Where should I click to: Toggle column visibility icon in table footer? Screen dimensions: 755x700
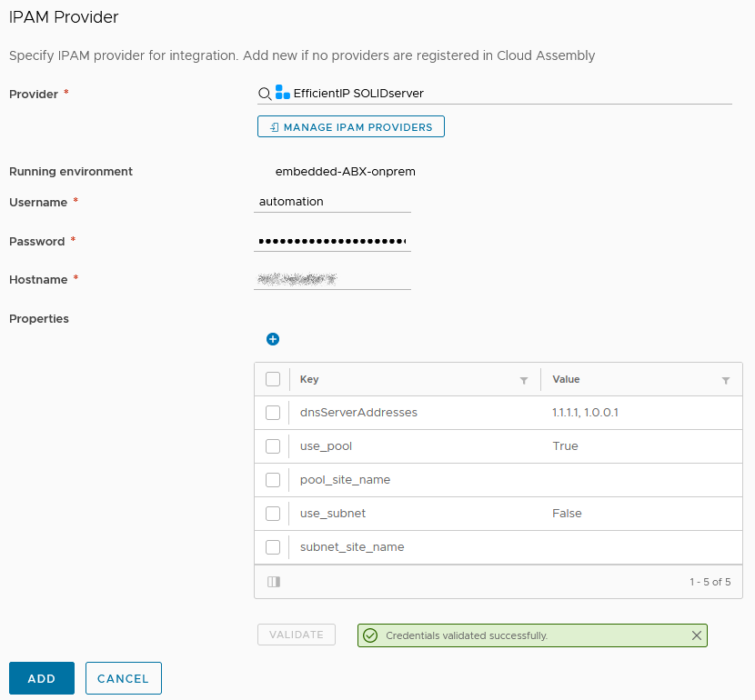(274, 582)
